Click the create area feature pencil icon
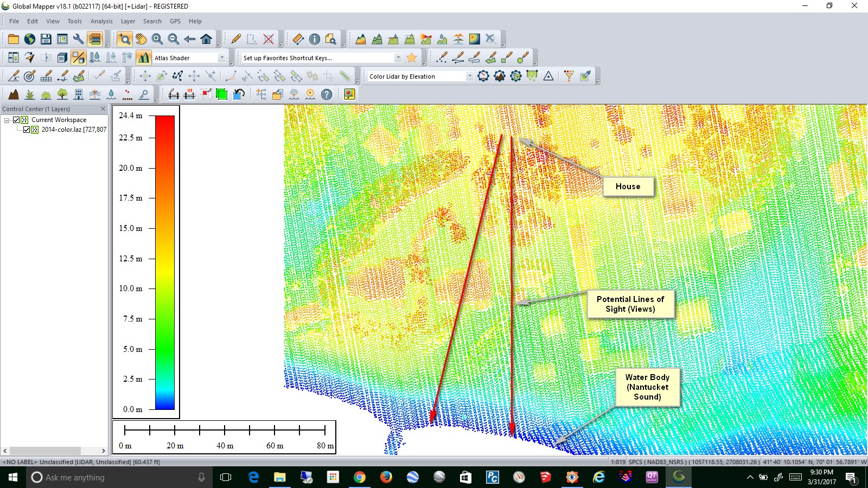The image size is (868, 488). click(491, 57)
